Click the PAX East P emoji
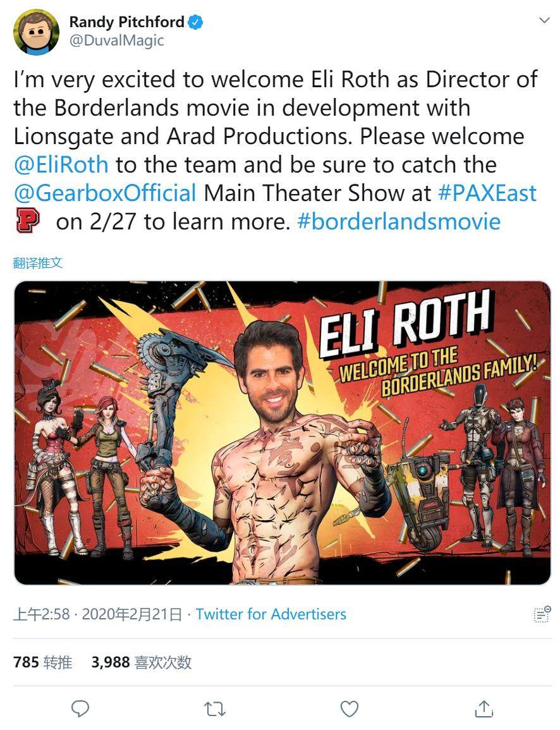 point(28,221)
